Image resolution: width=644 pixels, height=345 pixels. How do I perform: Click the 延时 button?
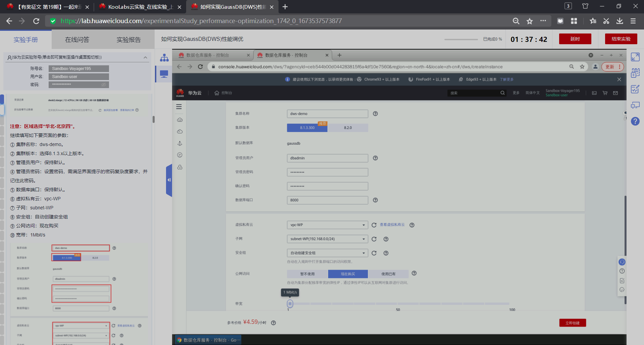[575, 39]
